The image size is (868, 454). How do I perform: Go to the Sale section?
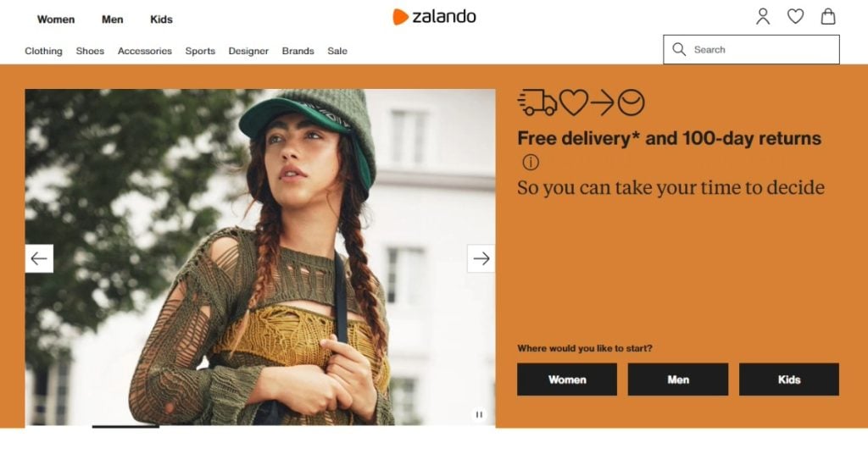[x=337, y=51]
